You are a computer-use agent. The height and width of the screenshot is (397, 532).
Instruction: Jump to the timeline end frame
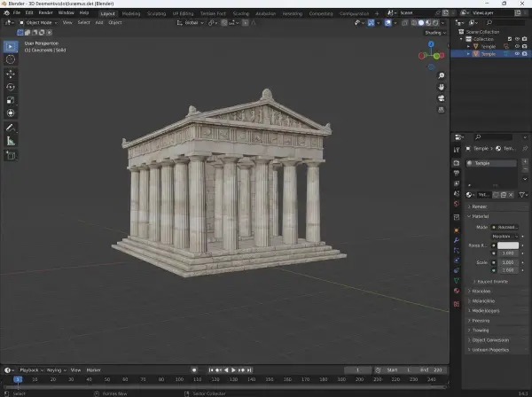[x=249, y=370]
